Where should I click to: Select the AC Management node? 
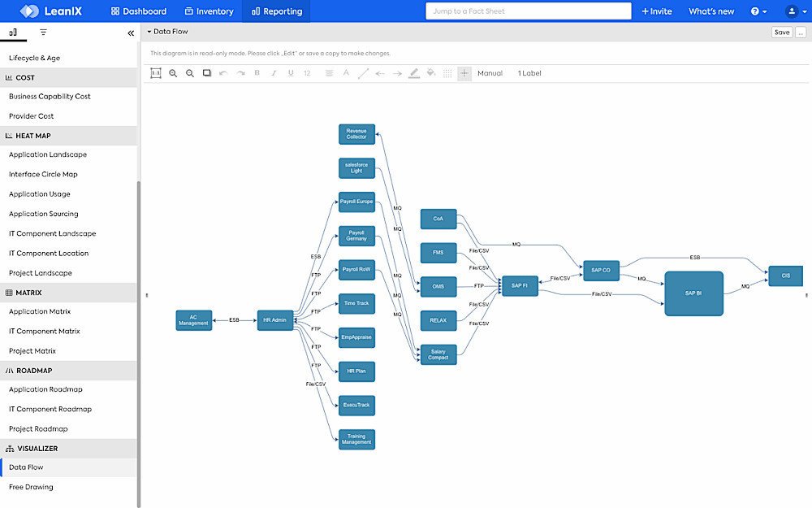[194, 319]
